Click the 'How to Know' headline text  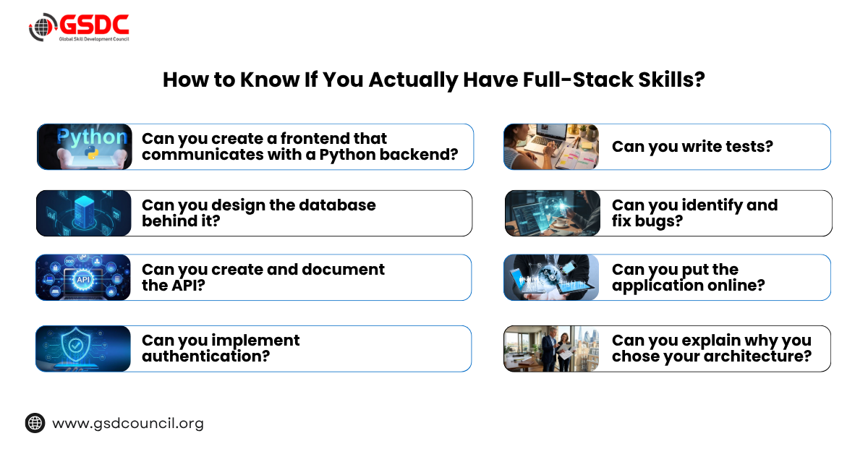click(x=434, y=80)
